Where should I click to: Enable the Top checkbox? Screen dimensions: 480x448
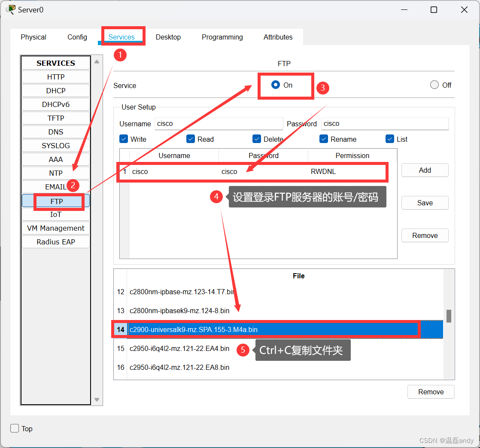15,428
